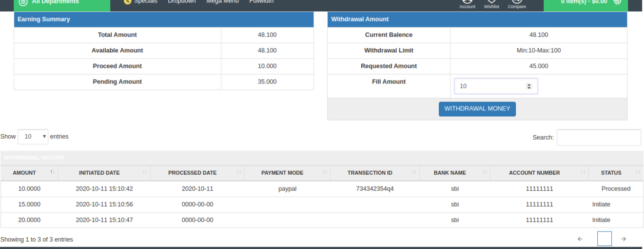The width and height of the screenshot is (644, 249).
Task: Click the Amount column header
Action: (x=29, y=173)
